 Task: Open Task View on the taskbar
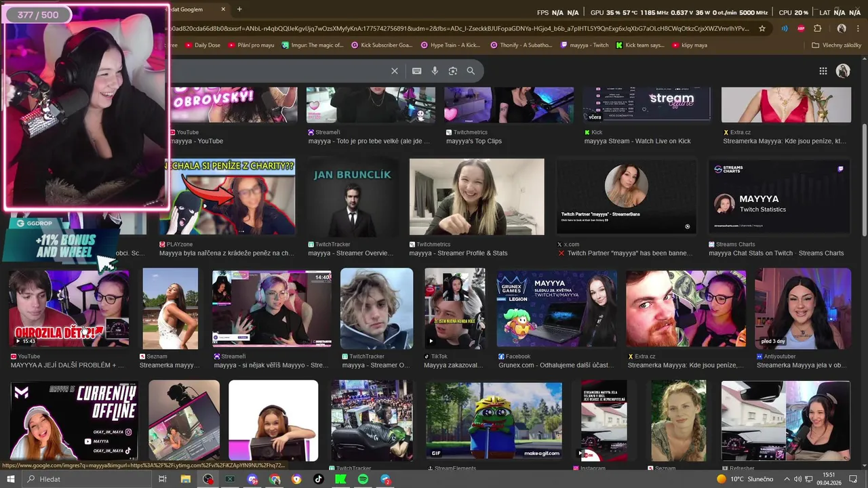163,479
